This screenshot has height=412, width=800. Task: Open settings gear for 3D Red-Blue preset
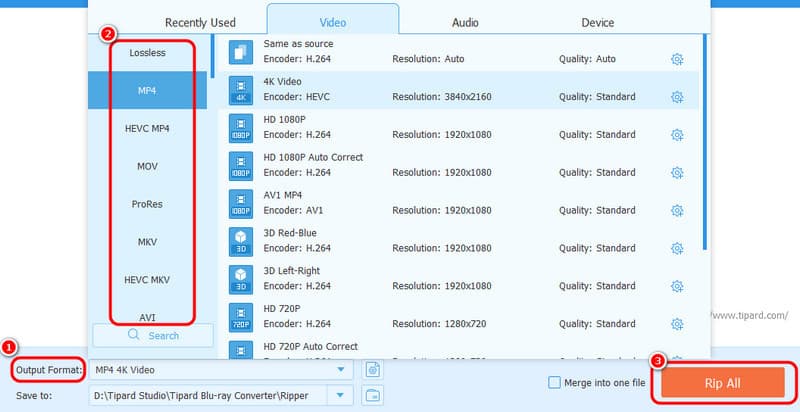[x=677, y=248]
